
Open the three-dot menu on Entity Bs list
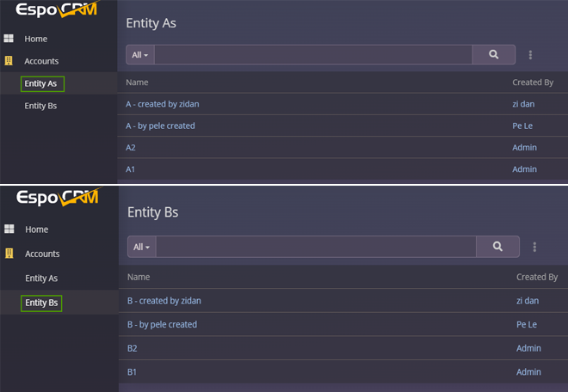click(534, 247)
